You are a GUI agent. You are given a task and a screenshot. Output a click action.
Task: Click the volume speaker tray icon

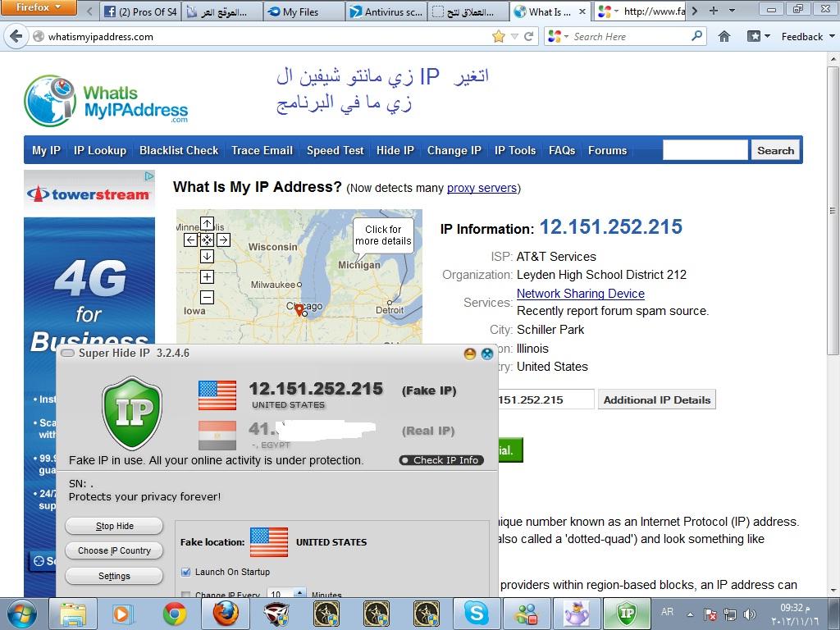750,614
